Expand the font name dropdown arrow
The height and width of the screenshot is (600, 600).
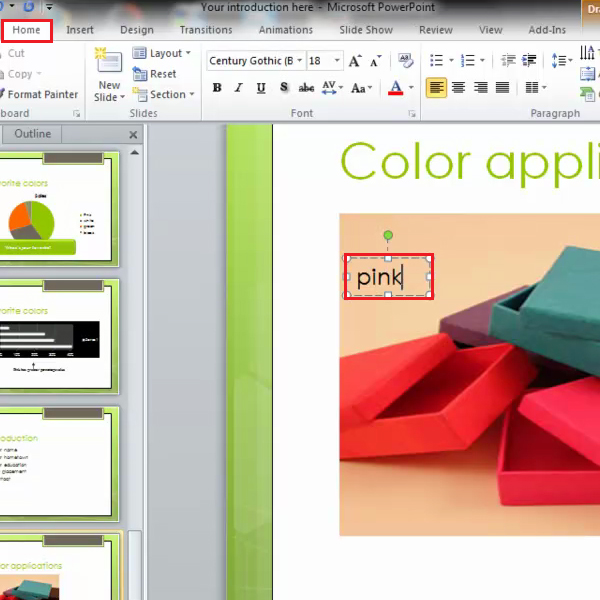point(300,61)
